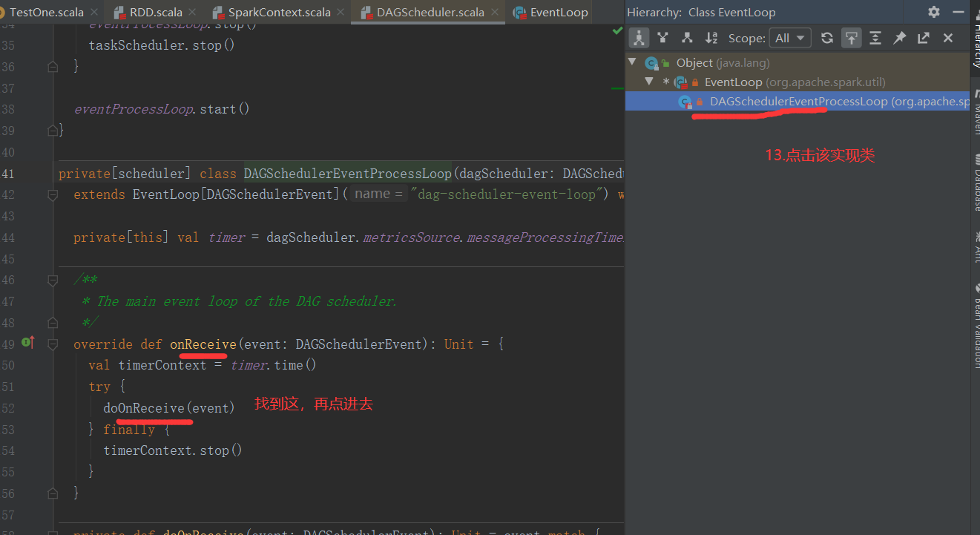Switch to supertypes hierarchy view

point(662,38)
